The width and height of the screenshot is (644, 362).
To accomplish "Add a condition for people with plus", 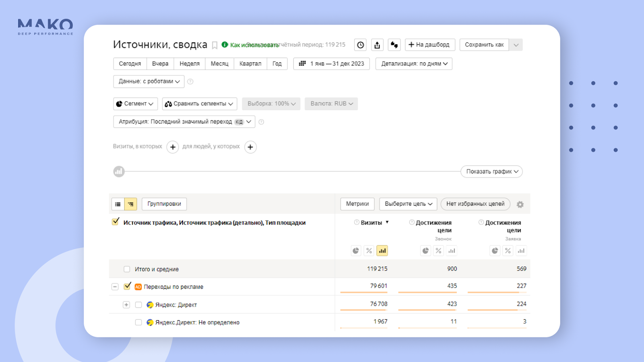I will (250, 147).
